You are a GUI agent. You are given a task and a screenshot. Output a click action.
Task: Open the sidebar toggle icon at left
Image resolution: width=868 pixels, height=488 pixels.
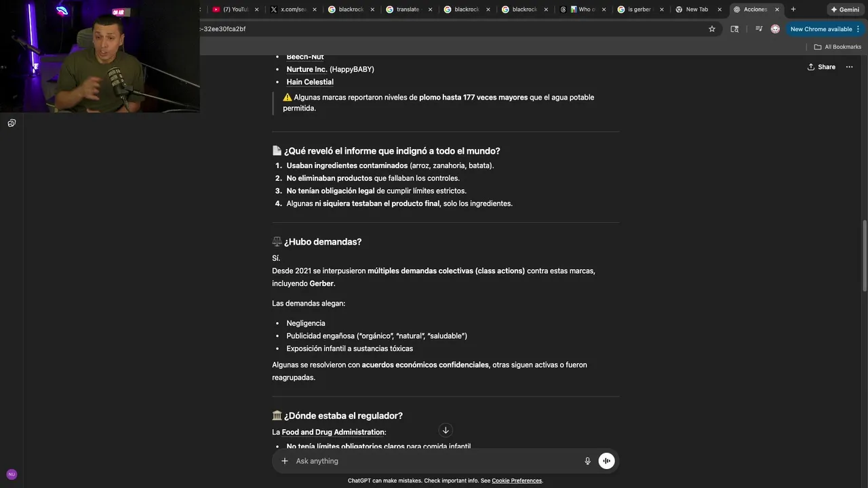pos(12,123)
